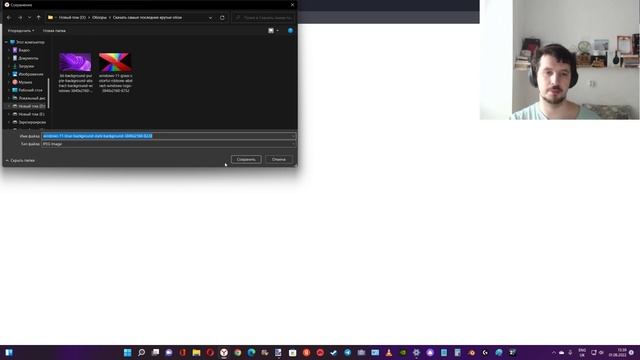
Task: Click Обзоры in the address breadcrumb
Action: tap(99, 18)
